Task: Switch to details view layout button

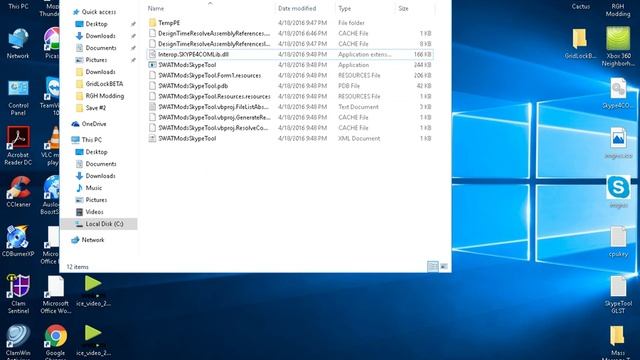Action: [433, 267]
